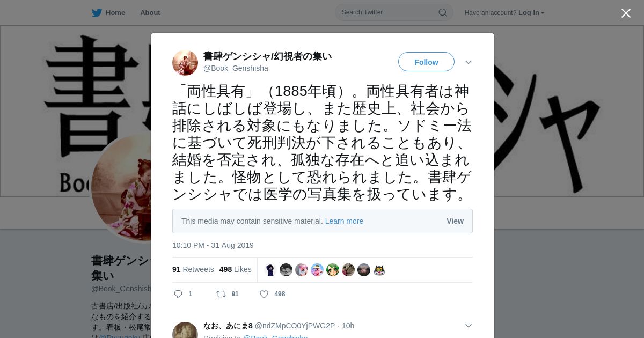Open first liker's avatar in the row
Image resolution: width=644 pixels, height=338 pixels.
click(x=270, y=270)
